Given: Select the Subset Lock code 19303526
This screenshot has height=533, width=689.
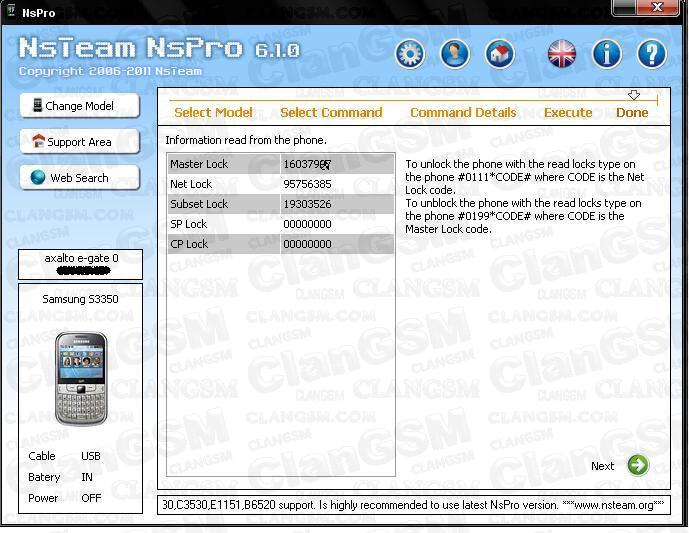Looking at the screenshot, I should pos(307,204).
